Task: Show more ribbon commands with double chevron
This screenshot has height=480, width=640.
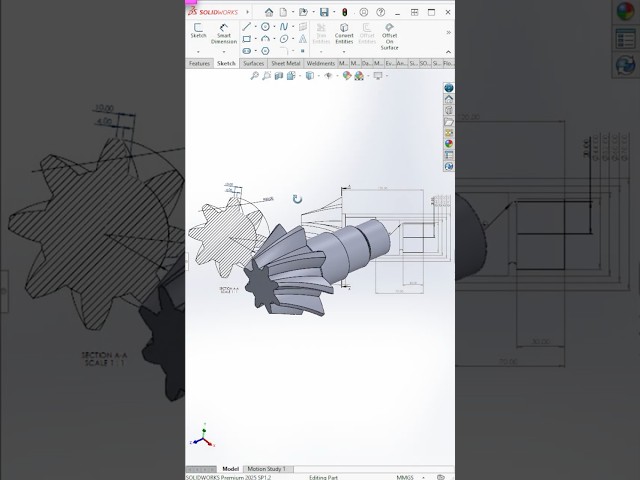Action: [449, 32]
